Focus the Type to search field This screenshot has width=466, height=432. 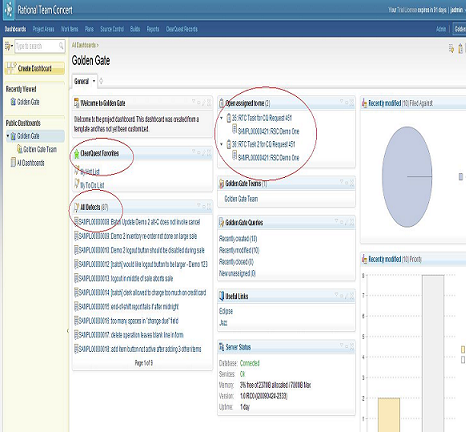pyautogui.click(x=40, y=46)
